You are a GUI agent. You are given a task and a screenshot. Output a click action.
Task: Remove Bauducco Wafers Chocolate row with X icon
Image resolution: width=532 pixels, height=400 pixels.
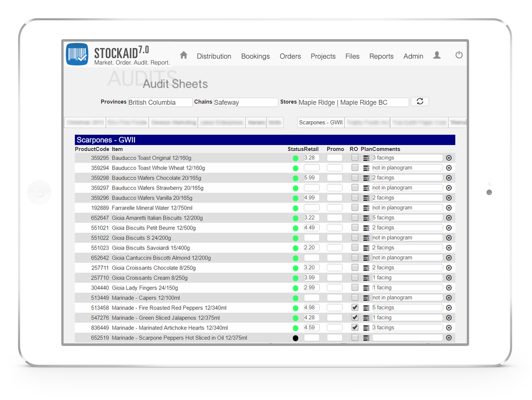pos(449,178)
